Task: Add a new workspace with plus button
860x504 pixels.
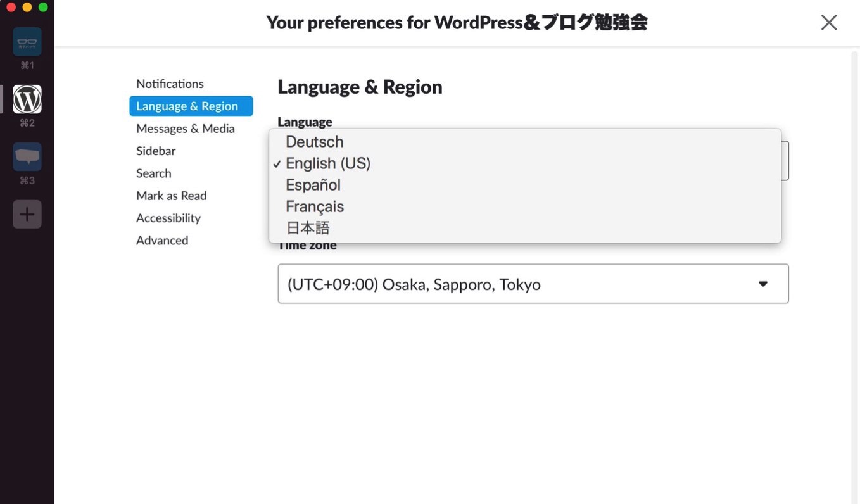Action: point(27,215)
